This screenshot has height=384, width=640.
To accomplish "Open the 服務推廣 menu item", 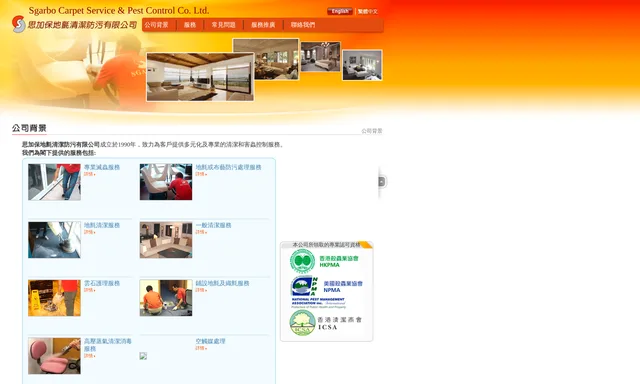I will coord(263,25).
